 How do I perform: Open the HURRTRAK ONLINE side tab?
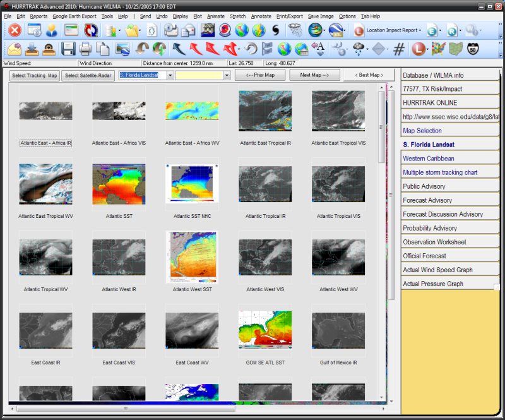point(450,103)
